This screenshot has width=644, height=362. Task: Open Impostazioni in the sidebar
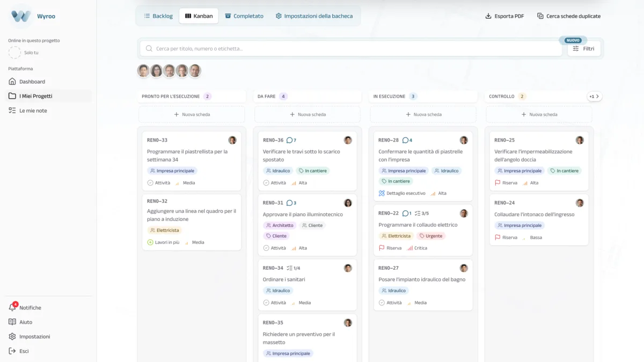pyautogui.click(x=49, y=336)
